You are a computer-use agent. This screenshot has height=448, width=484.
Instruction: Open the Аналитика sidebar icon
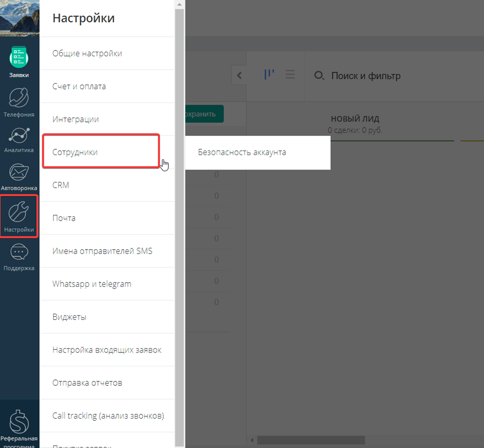pos(19,135)
